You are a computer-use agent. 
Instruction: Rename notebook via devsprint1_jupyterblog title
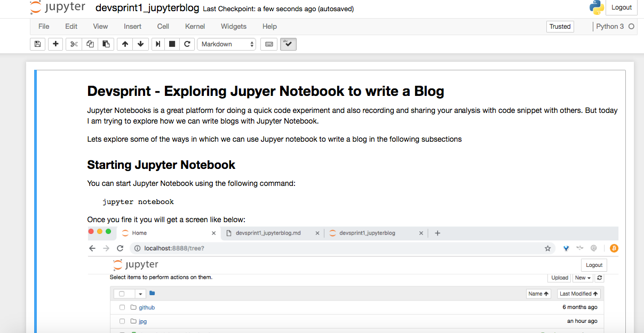pyautogui.click(x=147, y=8)
